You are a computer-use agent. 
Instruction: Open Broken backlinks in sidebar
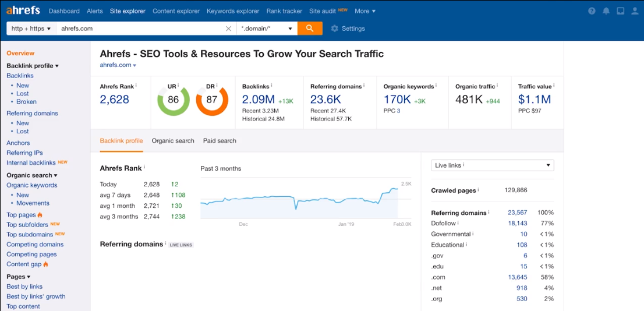coord(26,101)
